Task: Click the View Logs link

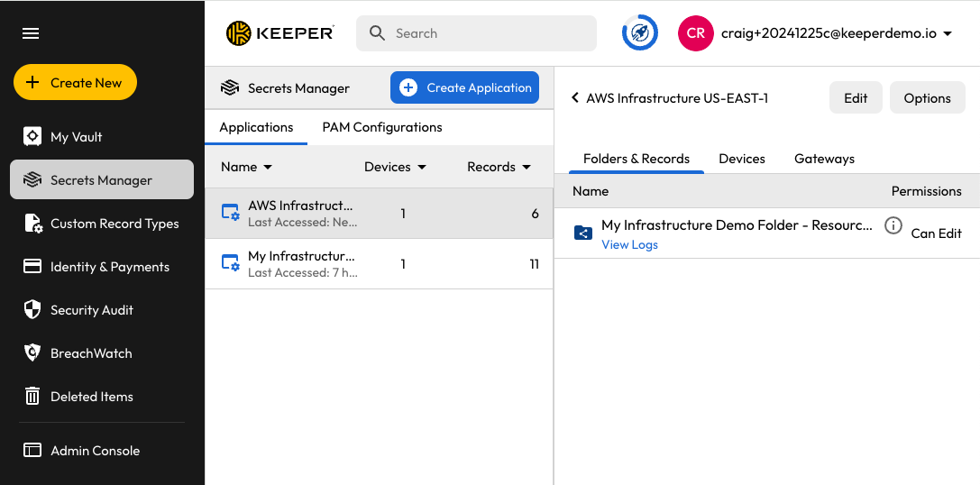Action: 629,244
